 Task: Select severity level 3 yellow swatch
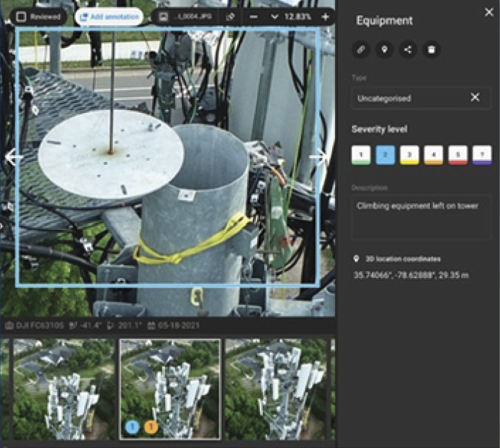[409, 155]
